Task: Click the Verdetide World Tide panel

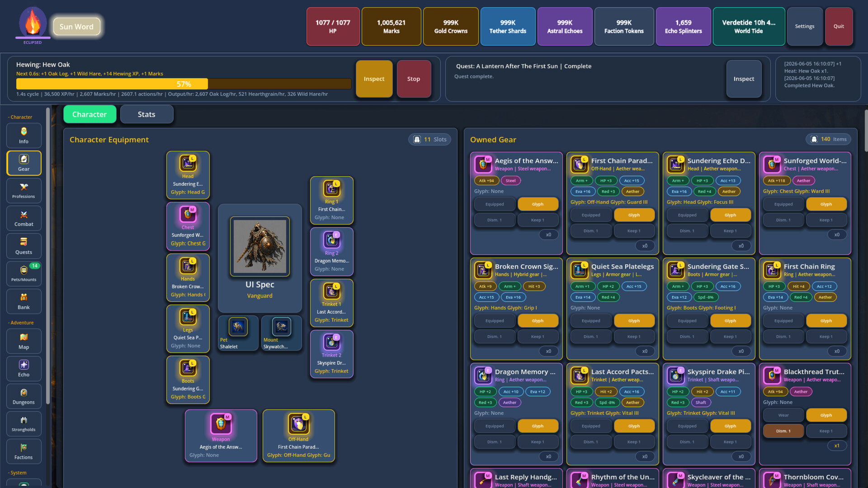Action: pyautogui.click(x=749, y=26)
